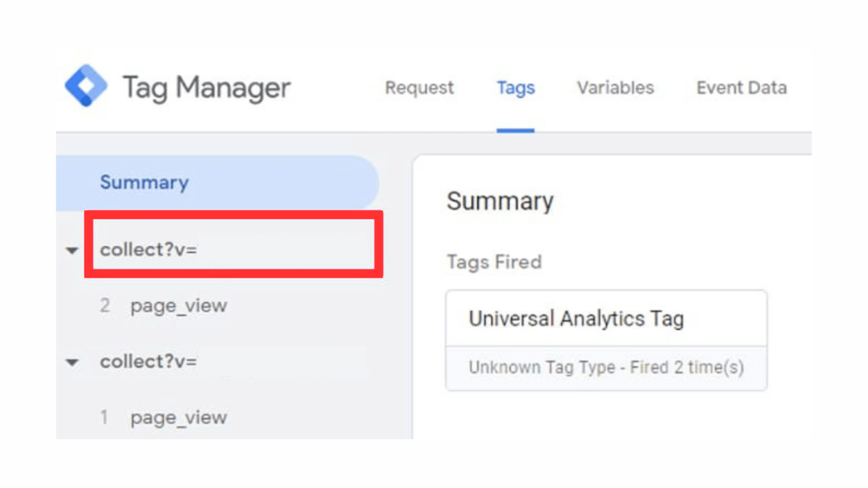This screenshot has width=868, height=488.
Task: Click the Tags Fired section label
Action: (x=494, y=262)
